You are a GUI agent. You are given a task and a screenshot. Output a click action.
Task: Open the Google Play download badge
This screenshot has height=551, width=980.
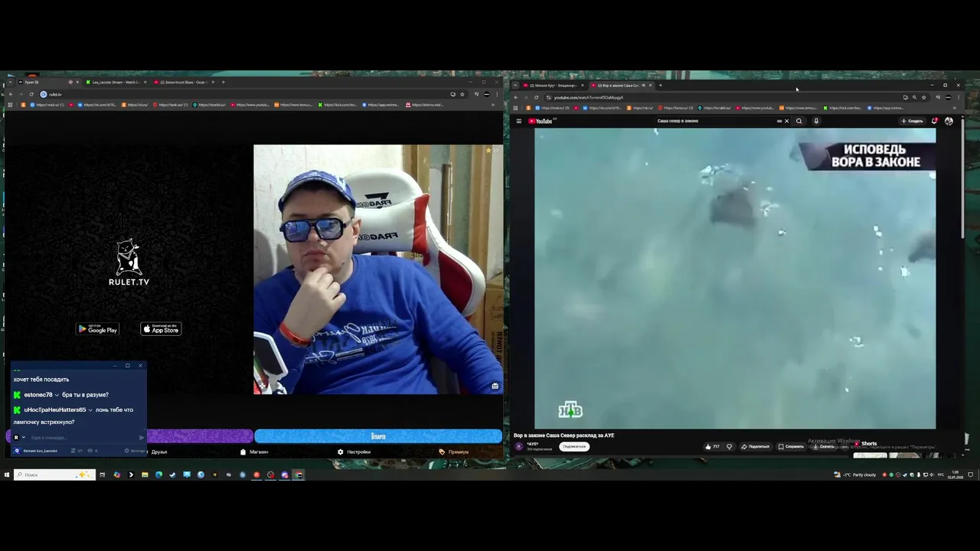tap(97, 329)
